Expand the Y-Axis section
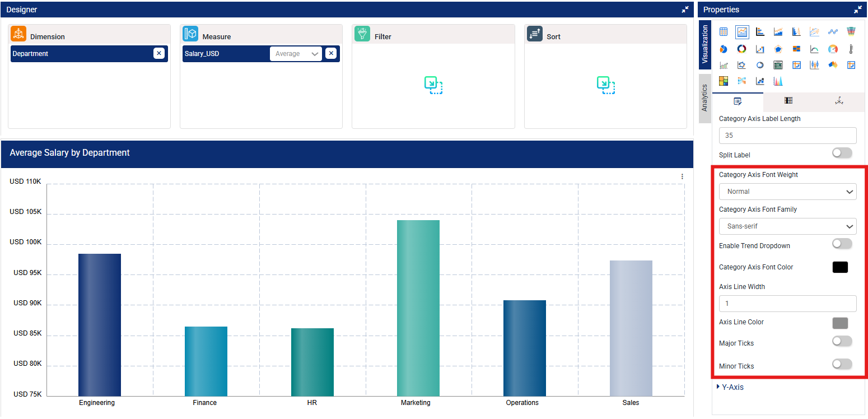 pos(731,387)
